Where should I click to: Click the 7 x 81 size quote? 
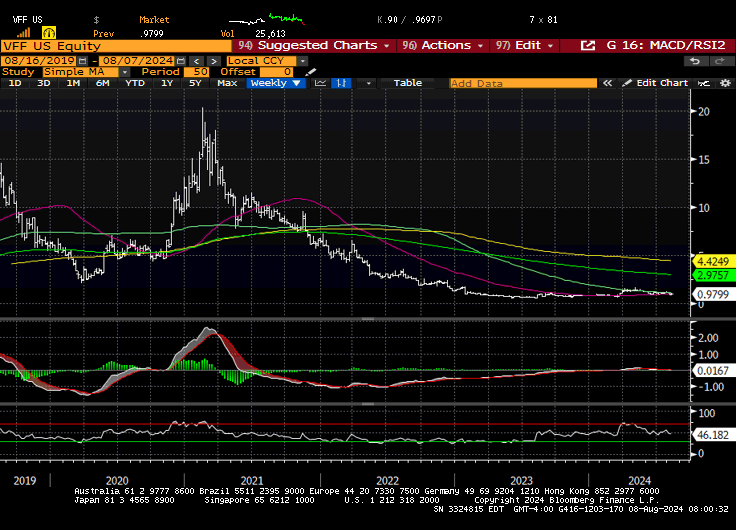point(543,20)
